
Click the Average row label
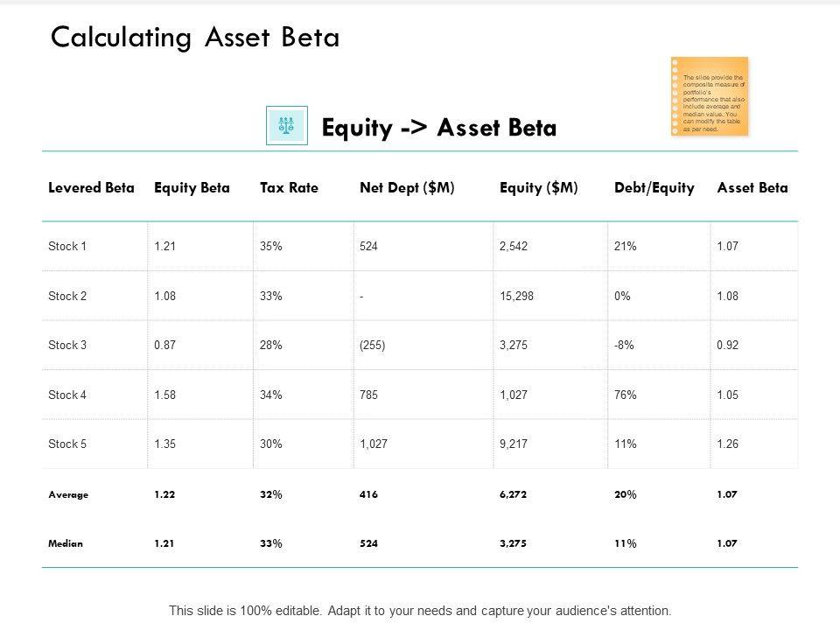point(68,494)
